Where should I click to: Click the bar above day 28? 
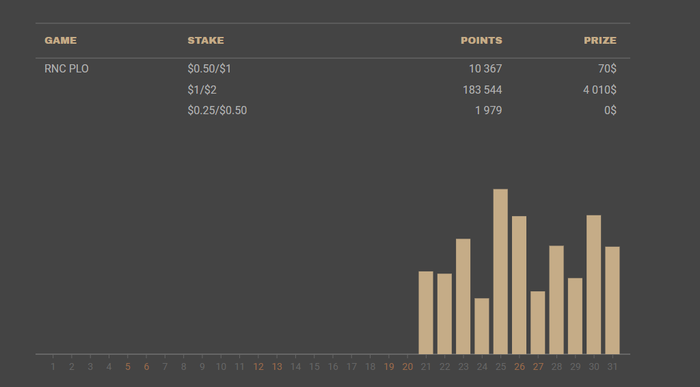[x=556, y=300]
